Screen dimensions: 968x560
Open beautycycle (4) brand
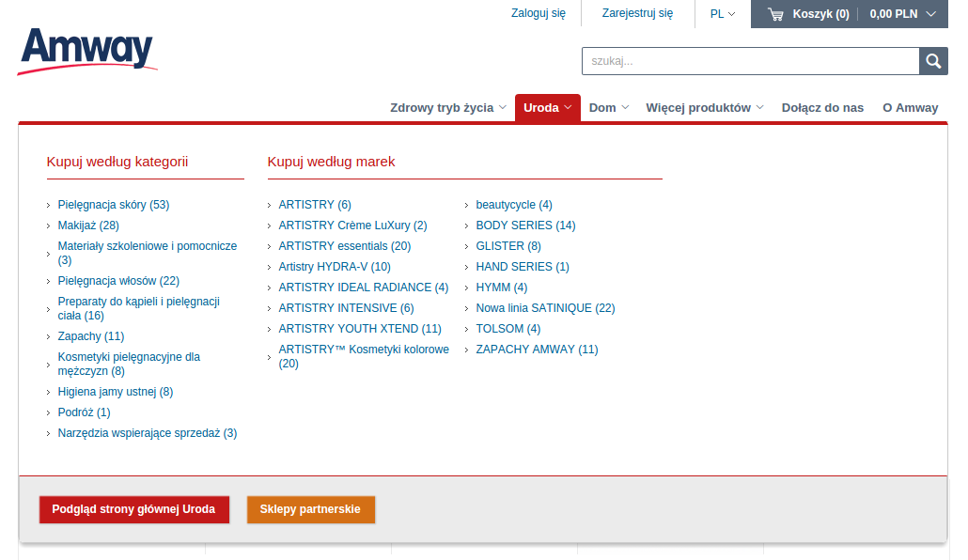(x=514, y=205)
